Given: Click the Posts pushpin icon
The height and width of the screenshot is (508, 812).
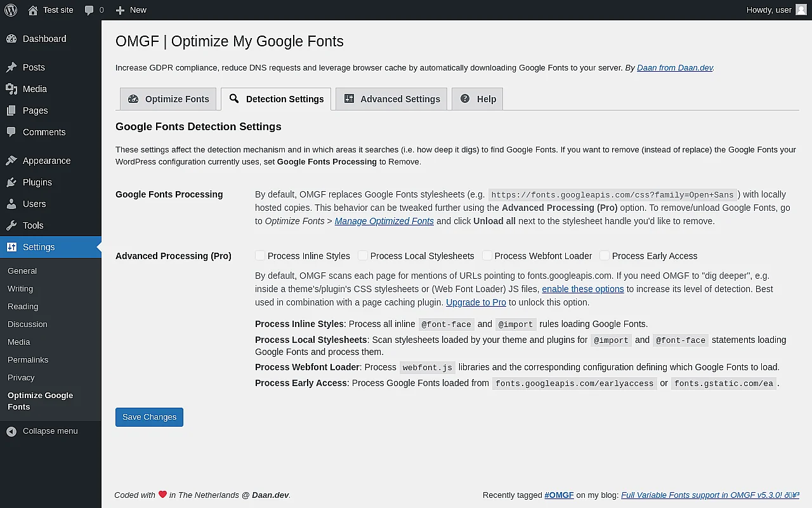Looking at the screenshot, I should [11, 67].
